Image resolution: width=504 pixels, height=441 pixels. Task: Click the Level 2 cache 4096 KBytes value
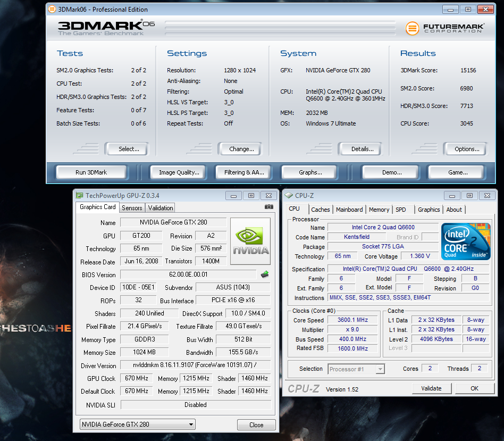(x=436, y=339)
